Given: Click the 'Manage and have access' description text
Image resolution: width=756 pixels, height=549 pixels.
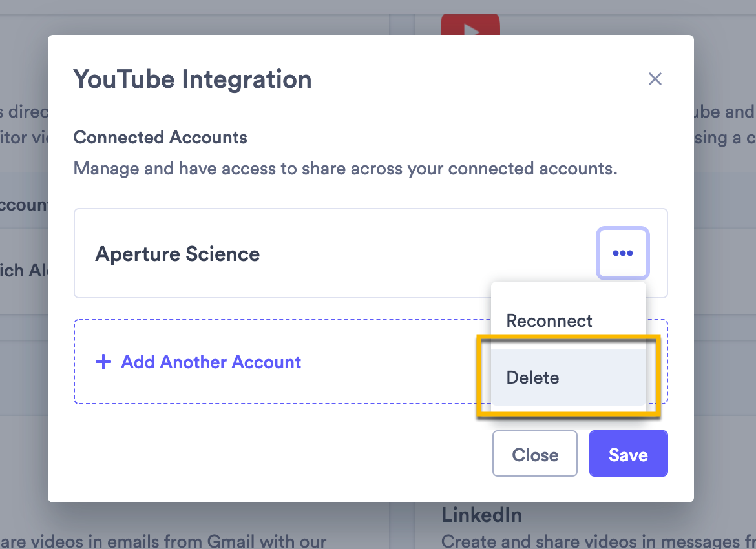Looking at the screenshot, I should coord(345,169).
